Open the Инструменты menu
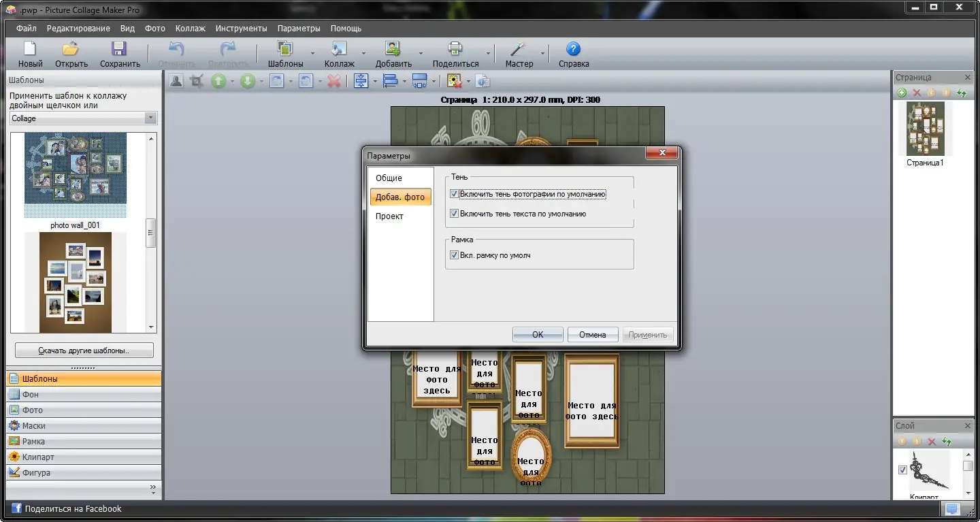Viewport: 980px width, 522px height. [241, 29]
